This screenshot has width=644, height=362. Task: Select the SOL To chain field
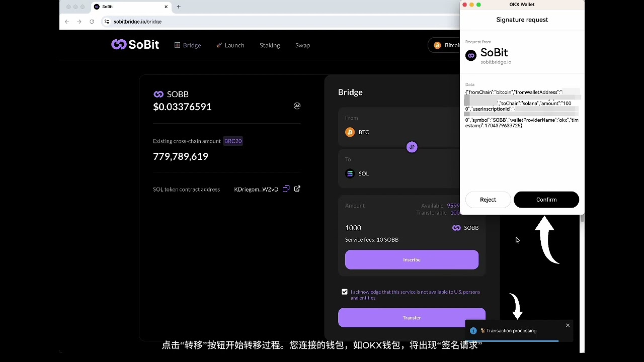[400, 168]
